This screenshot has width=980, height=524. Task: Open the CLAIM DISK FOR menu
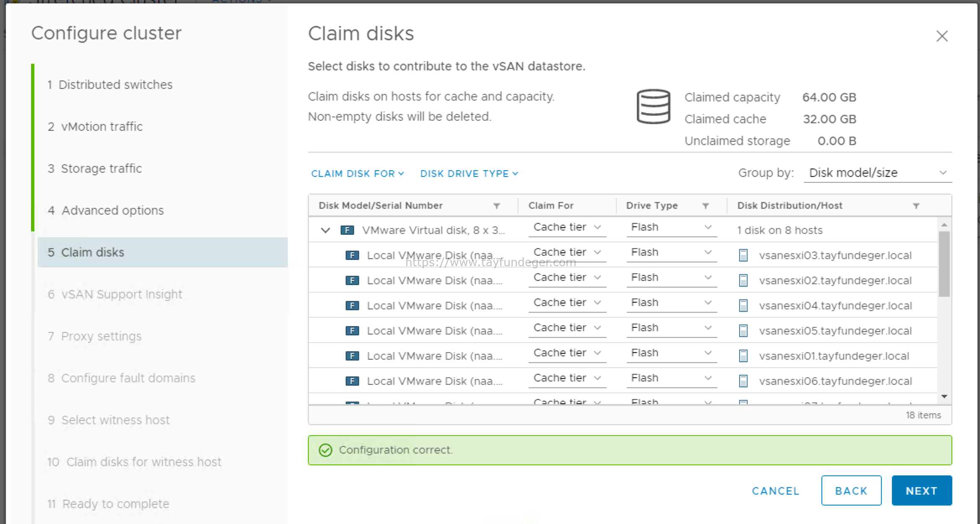point(357,174)
